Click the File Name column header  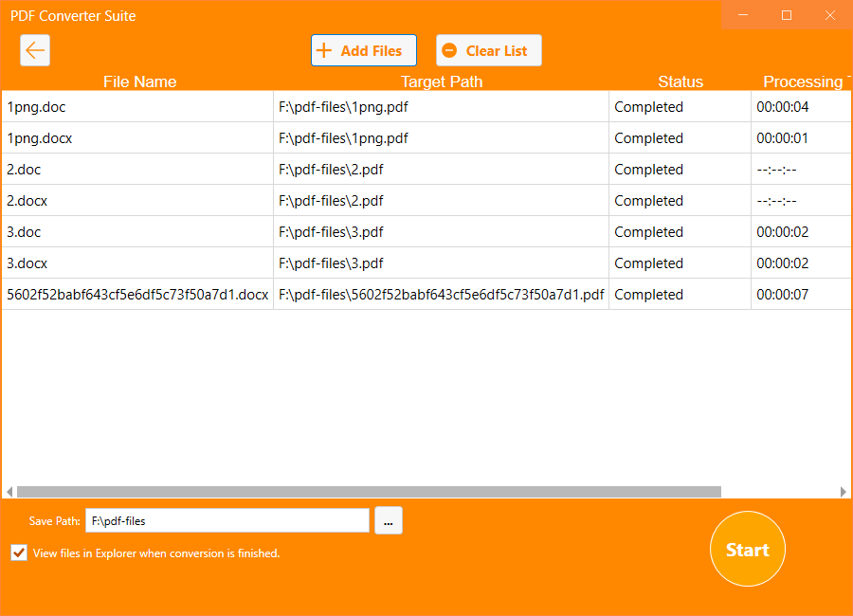139,82
